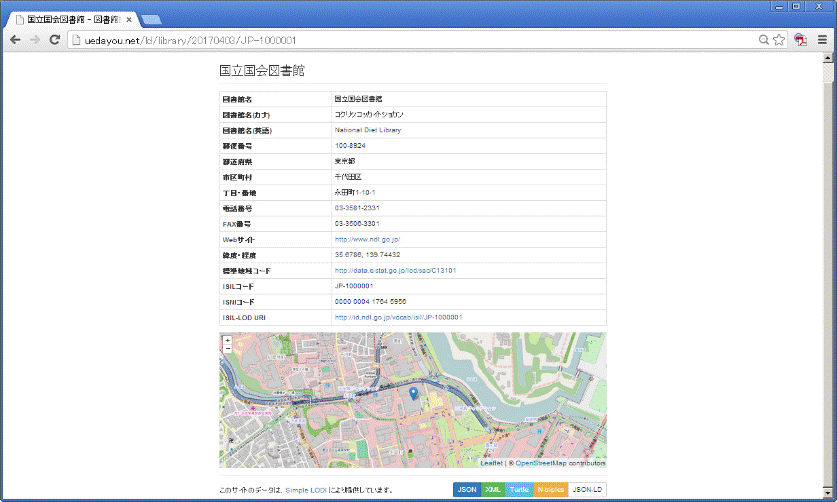This screenshot has height=502, width=837.
Task: Open the Leaflet attribution link
Action: 492,463
